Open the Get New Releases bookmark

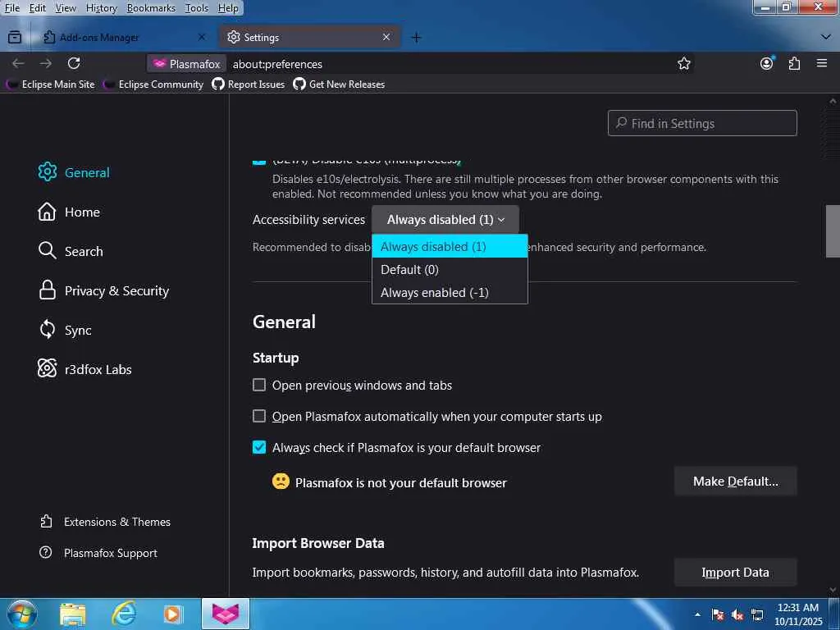click(x=339, y=84)
